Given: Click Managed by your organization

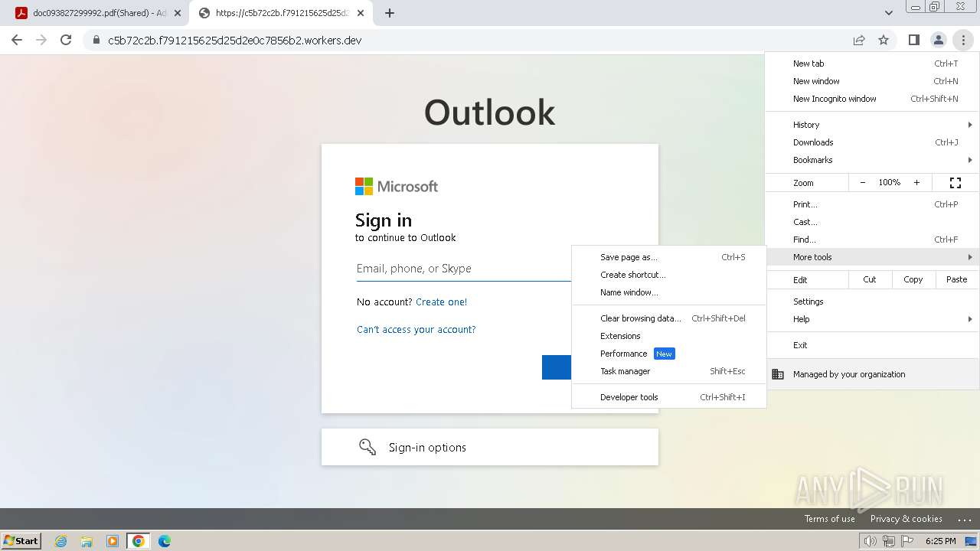Looking at the screenshot, I should tap(873, 374).
